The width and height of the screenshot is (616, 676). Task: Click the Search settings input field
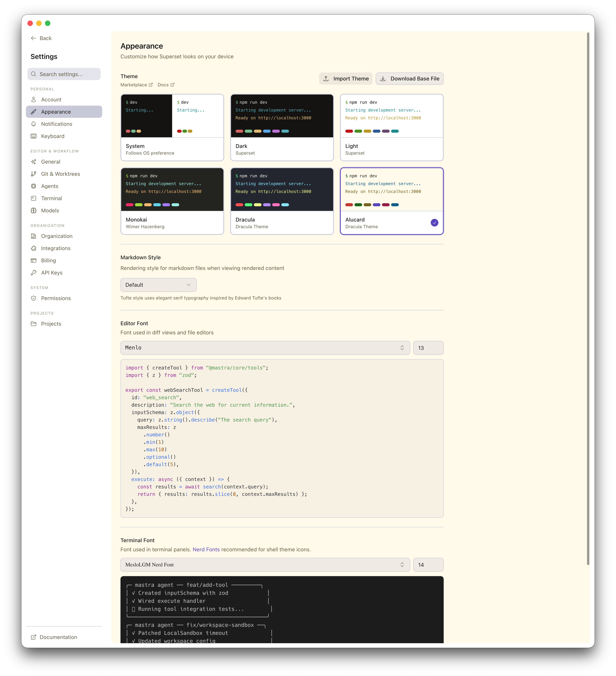pos(64,74)
